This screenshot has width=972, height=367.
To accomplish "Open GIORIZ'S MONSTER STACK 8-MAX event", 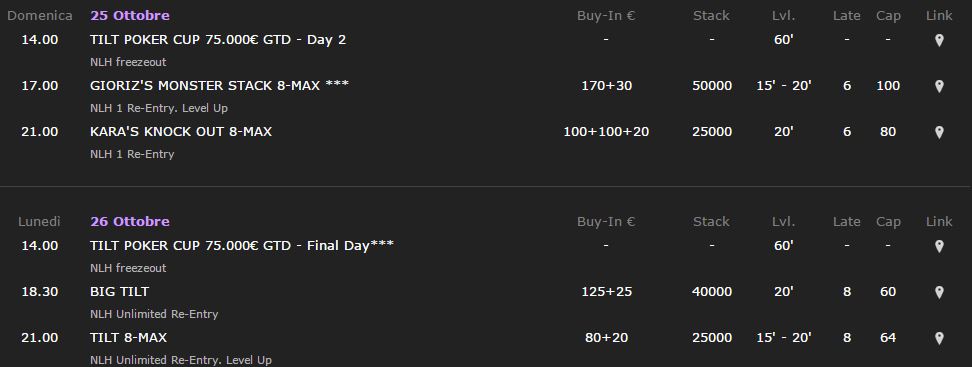I will pos(219,86).
